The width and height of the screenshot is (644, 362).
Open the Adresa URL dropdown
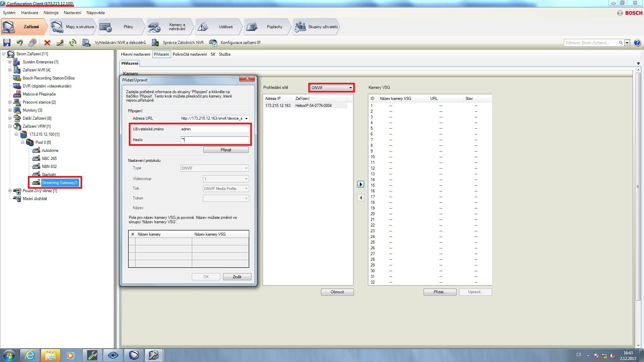point(246,118)
